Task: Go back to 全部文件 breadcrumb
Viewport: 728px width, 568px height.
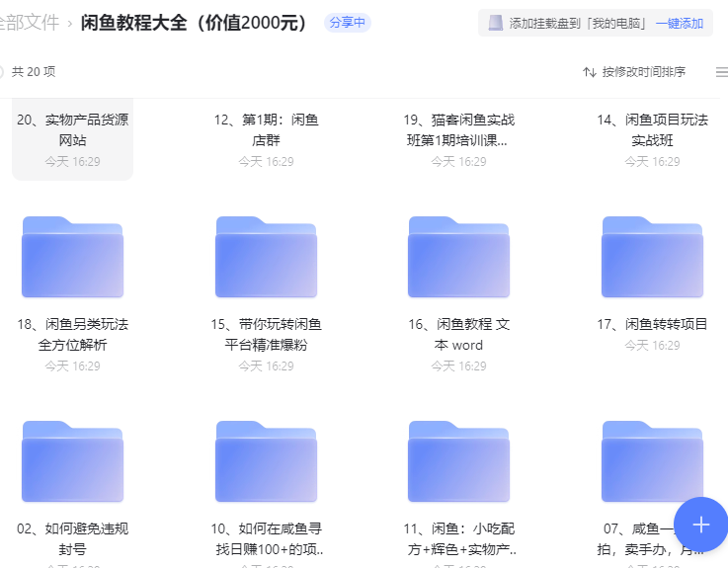Action: (30, 23)
